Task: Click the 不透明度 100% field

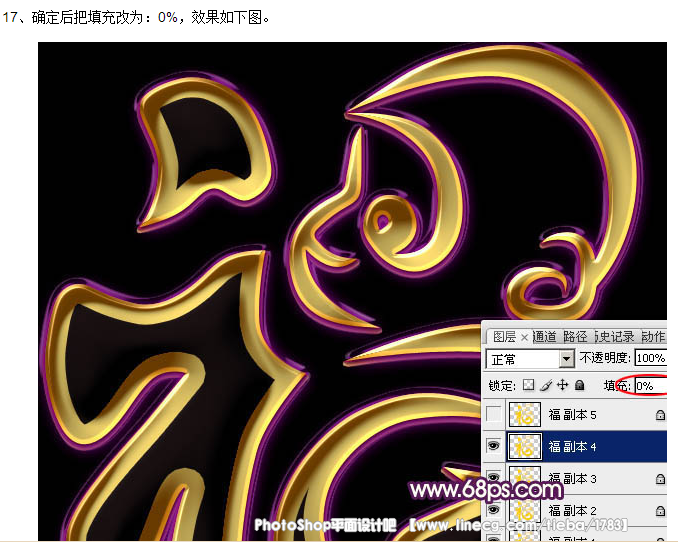Action: coord(650,358)
